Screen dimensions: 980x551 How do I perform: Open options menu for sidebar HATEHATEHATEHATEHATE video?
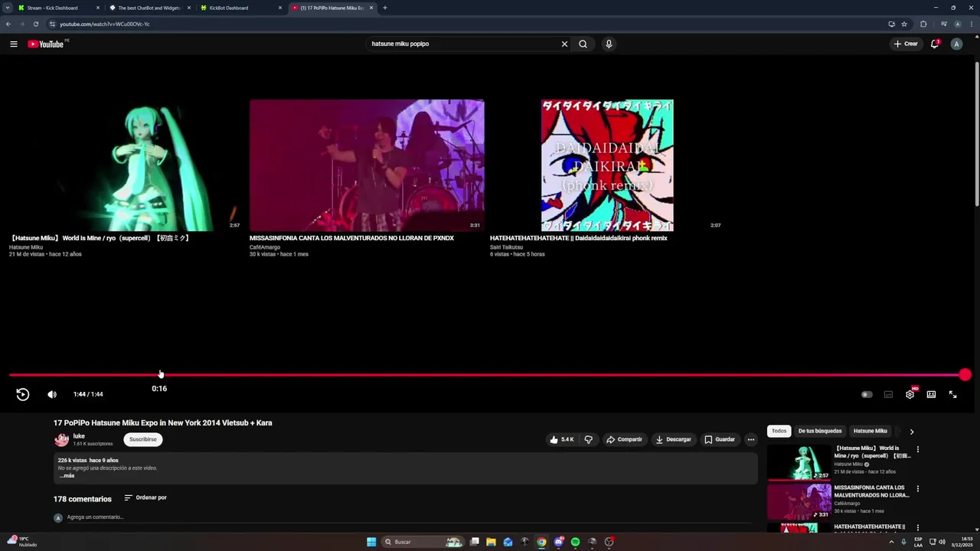point(917,527)
